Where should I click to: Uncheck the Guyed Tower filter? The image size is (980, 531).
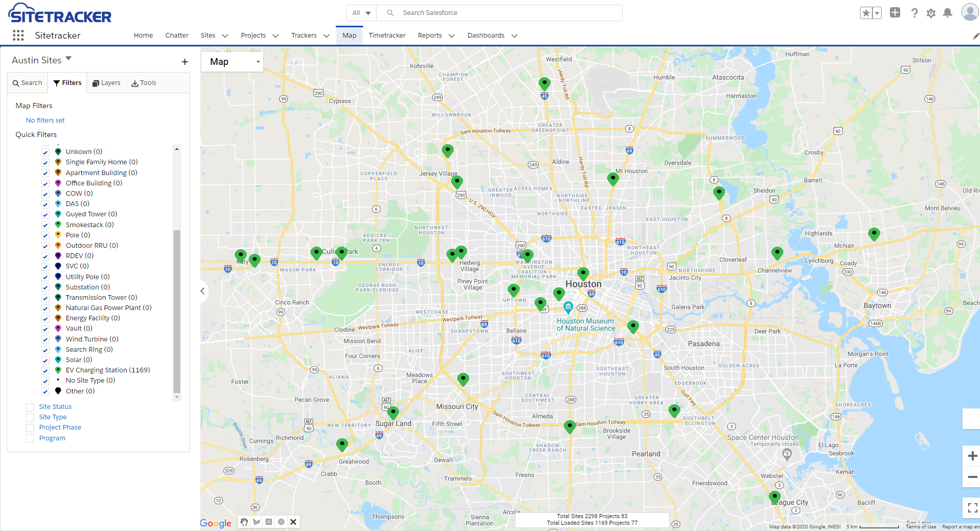[x=45, y=215]
